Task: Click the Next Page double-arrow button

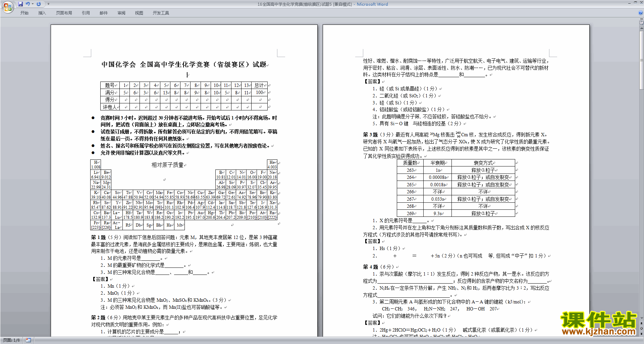Action: (642, 334)
